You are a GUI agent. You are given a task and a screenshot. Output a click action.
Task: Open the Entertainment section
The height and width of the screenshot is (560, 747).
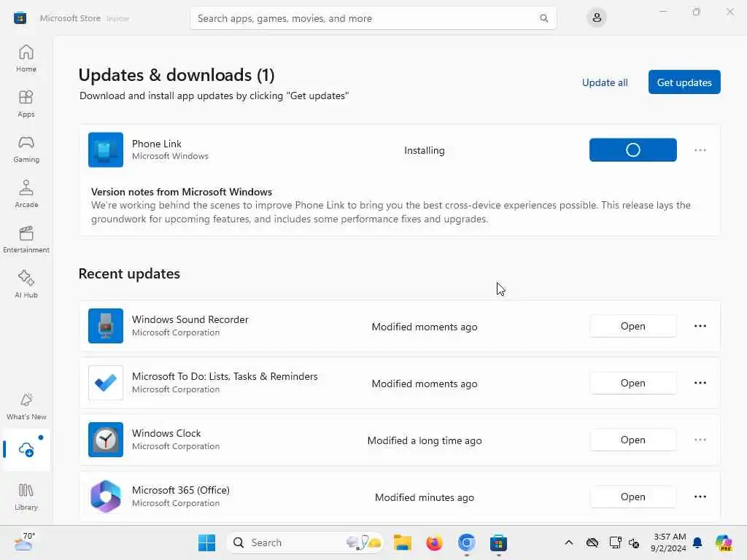26,239
